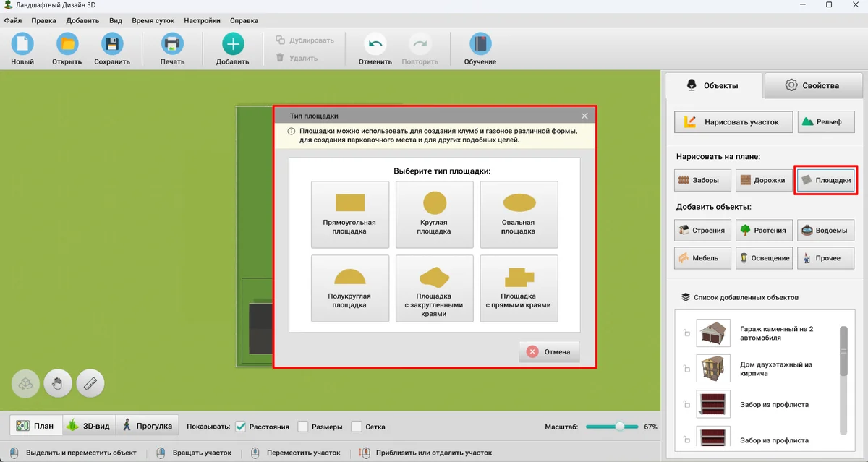Screen dimensions: 868x462
Task: Click the Нарисовать участок button
Action: pyautogui.click(x=733, y=122)
